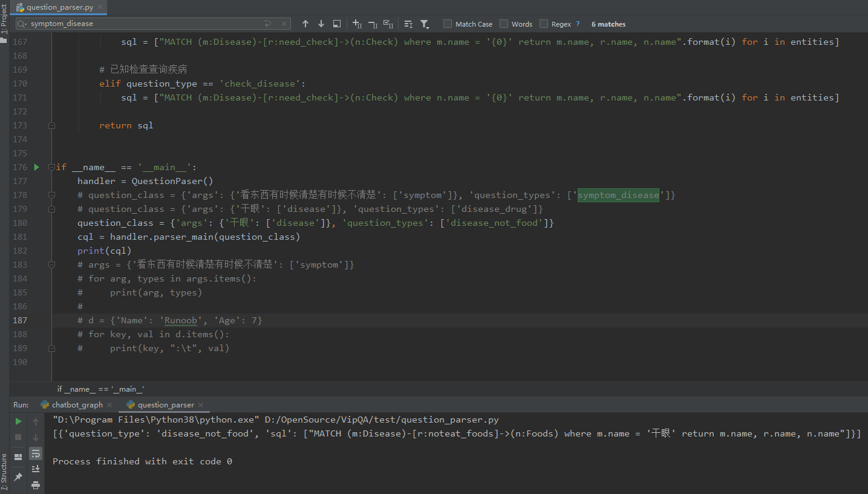
Task: Click the project folder icon in left stripe
Action: point(4,41)
